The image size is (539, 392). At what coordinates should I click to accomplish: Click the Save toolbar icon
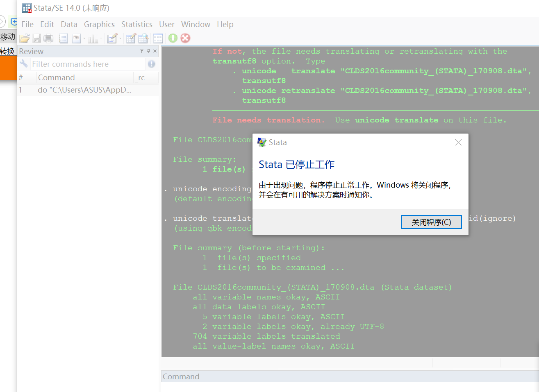[x=36, y=38]
